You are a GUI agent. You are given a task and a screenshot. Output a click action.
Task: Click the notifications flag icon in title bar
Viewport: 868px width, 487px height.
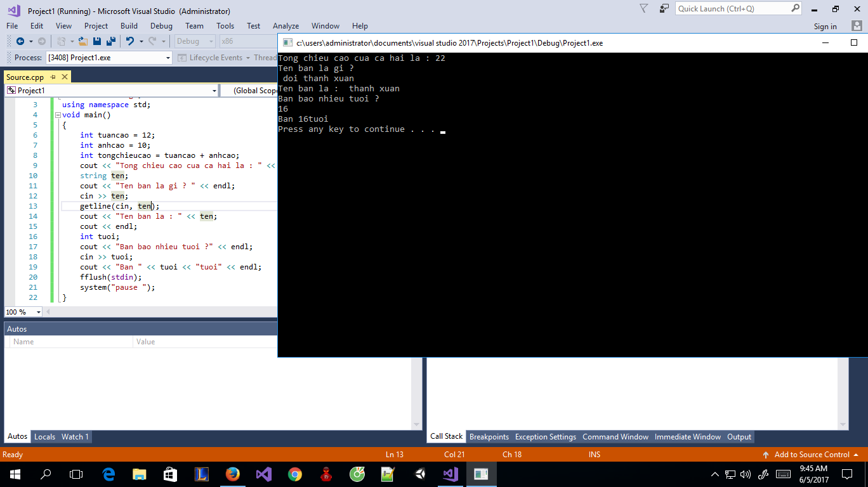pyautogui.click(x=643, y=9)
